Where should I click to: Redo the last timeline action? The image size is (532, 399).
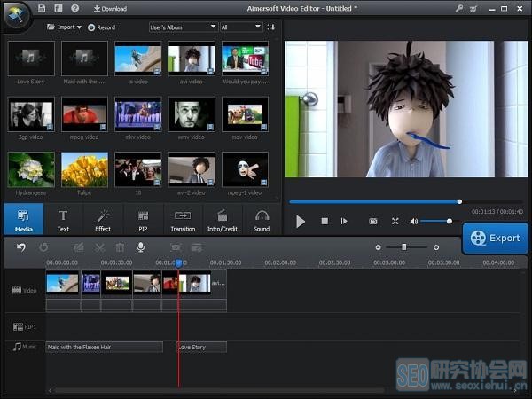43,247
